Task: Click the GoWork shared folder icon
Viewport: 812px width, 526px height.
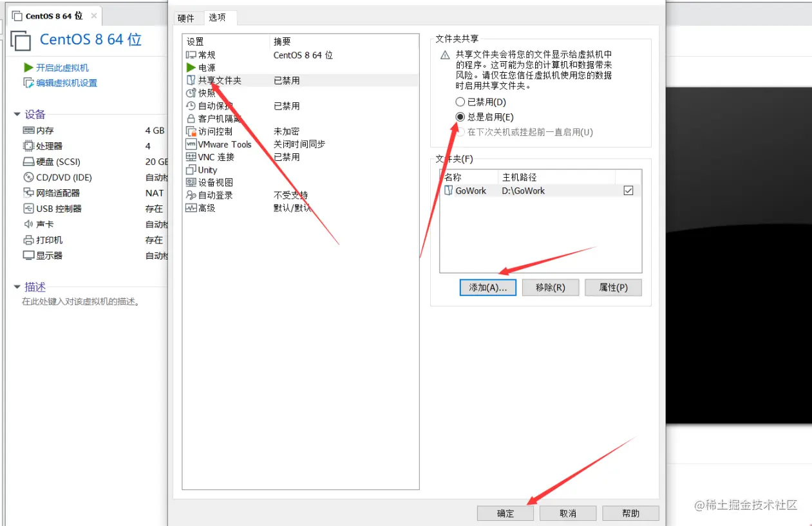Action: click(449, 191)
